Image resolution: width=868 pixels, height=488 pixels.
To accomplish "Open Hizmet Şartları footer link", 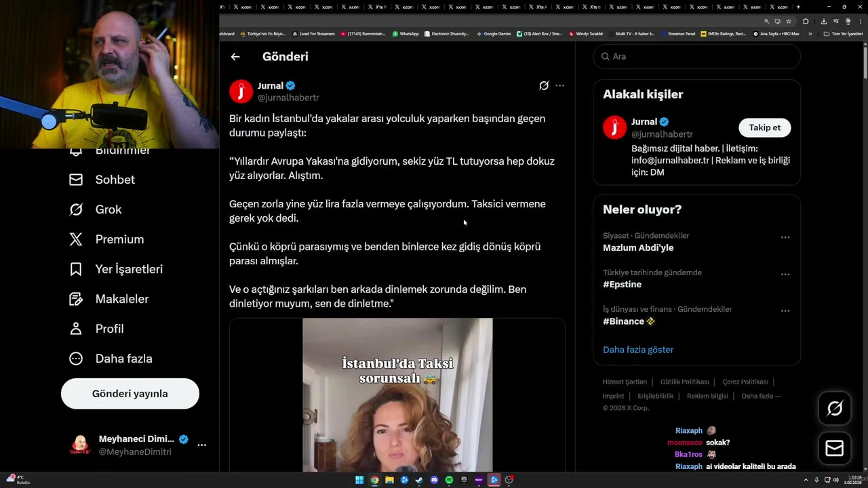I will [x=625, y=382].
